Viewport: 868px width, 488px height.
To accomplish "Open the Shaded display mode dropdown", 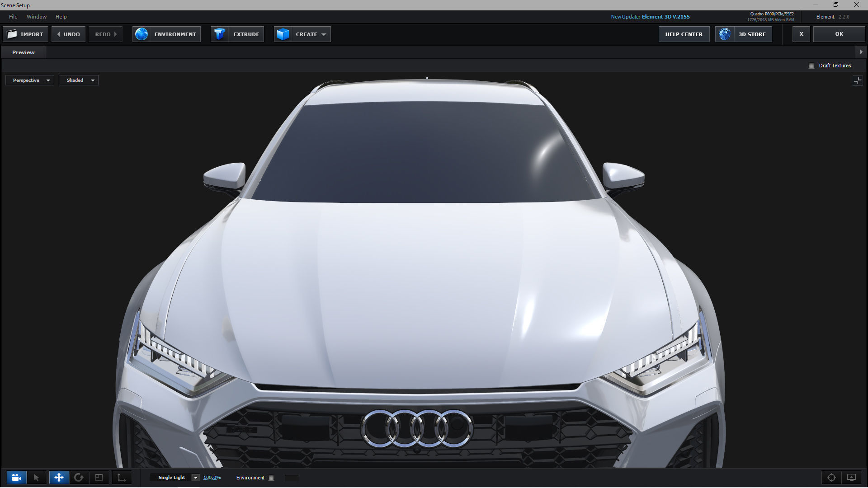I will (x=79, y=80).
